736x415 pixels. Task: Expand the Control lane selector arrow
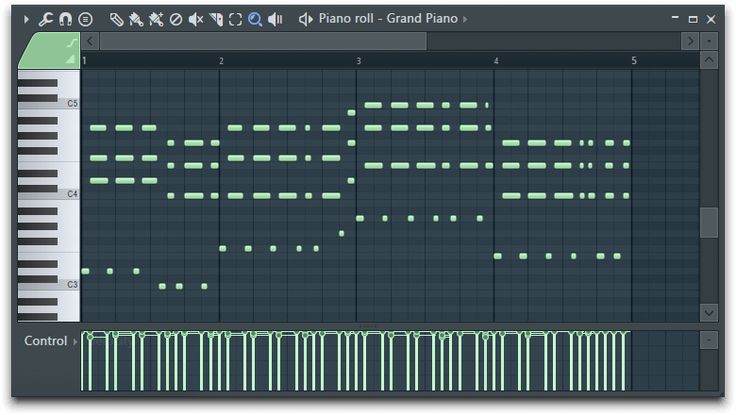point(74,342)
